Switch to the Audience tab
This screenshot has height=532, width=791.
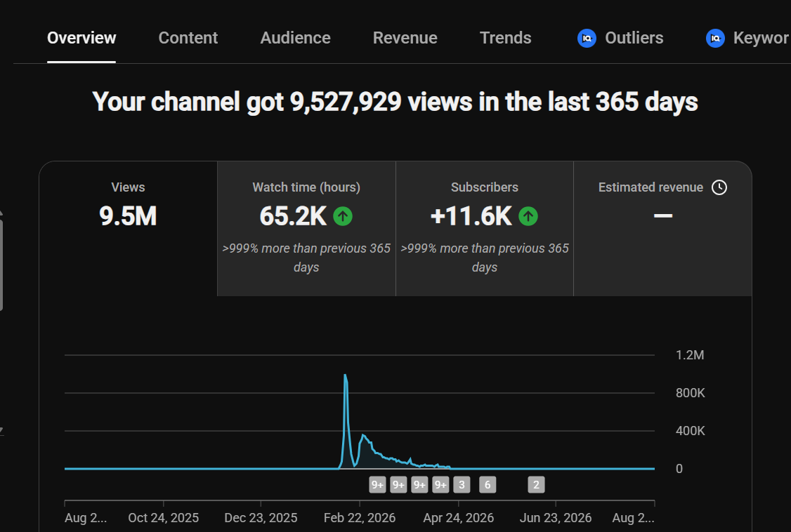(x=296, y=38)
